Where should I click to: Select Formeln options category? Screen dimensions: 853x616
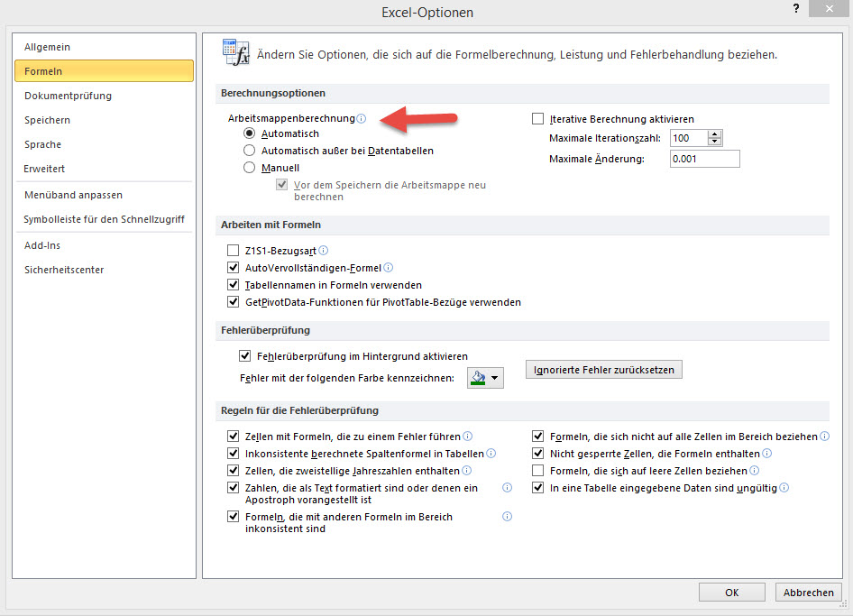104,70
